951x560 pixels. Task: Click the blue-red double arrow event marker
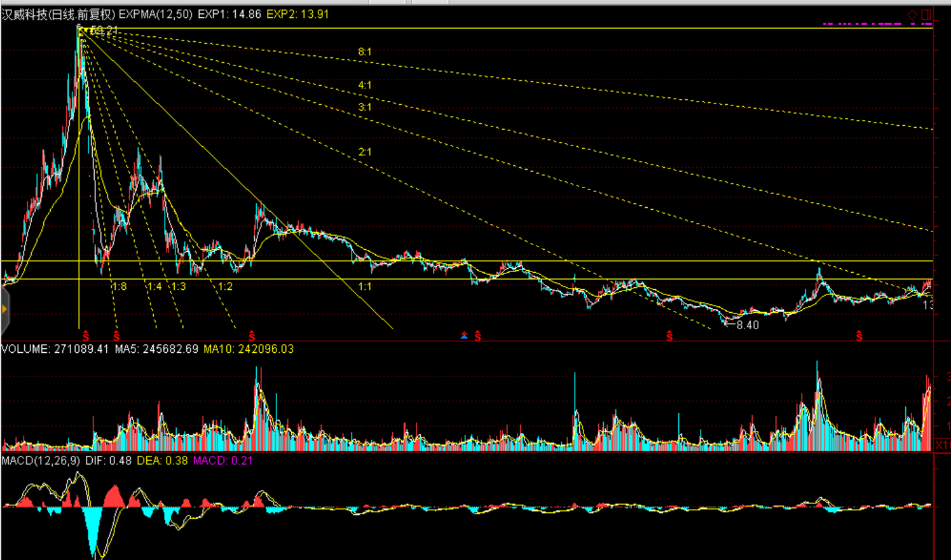point(465,336)
